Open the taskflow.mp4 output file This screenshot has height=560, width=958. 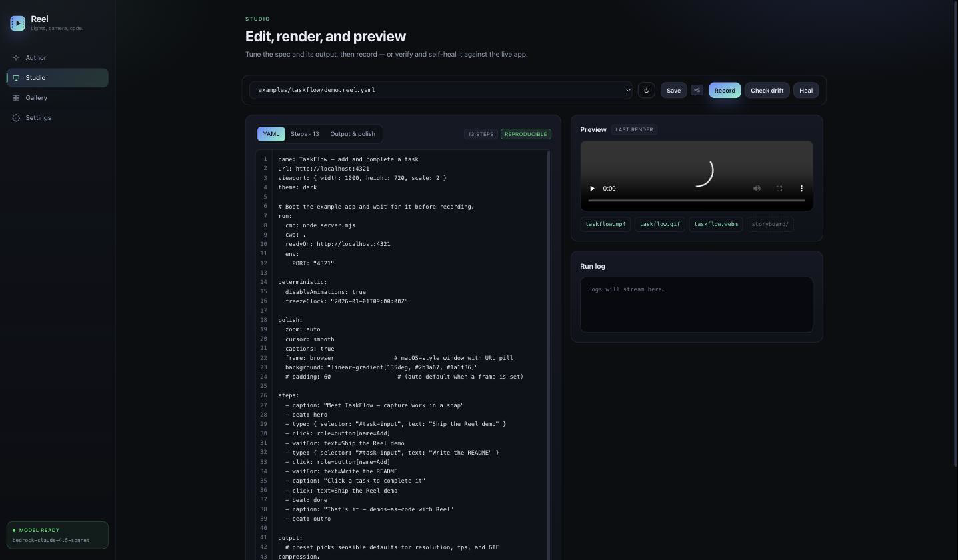point(605,224)
